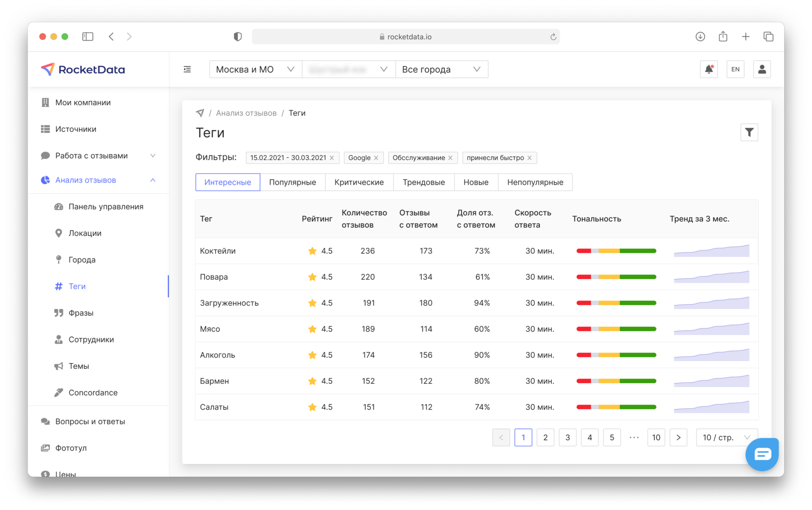Viewport: 812px width, 510px height.
Task: Open the chat support widget
Action: (x=762, y=454)
